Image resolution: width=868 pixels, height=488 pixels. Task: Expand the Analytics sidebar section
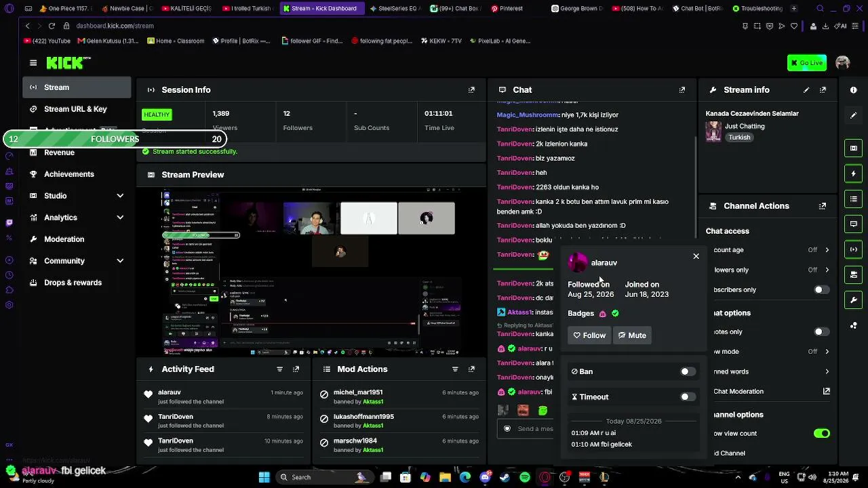pos(120,218)
